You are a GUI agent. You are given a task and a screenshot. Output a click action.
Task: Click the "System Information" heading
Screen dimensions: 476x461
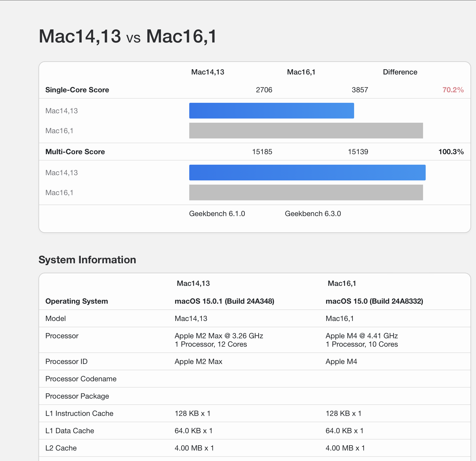87,260
